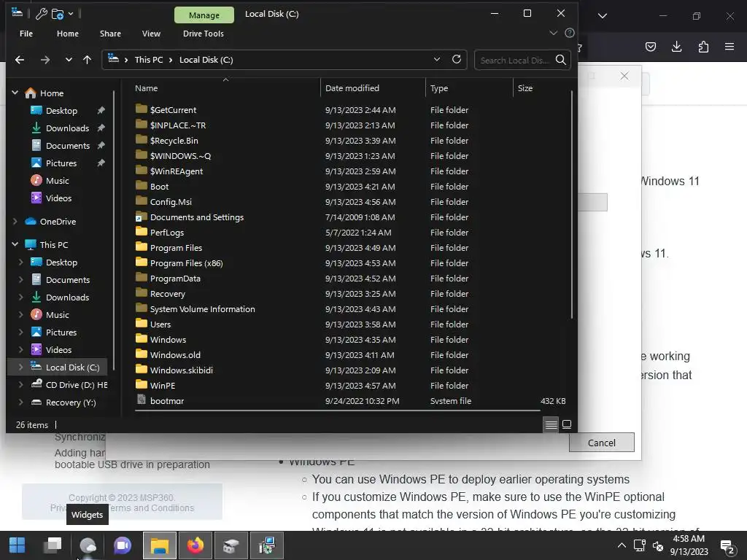This screenshot has height=560, width=747.
Task: Expand the OneDrive tree node
Action: click(x=15, y=222)
